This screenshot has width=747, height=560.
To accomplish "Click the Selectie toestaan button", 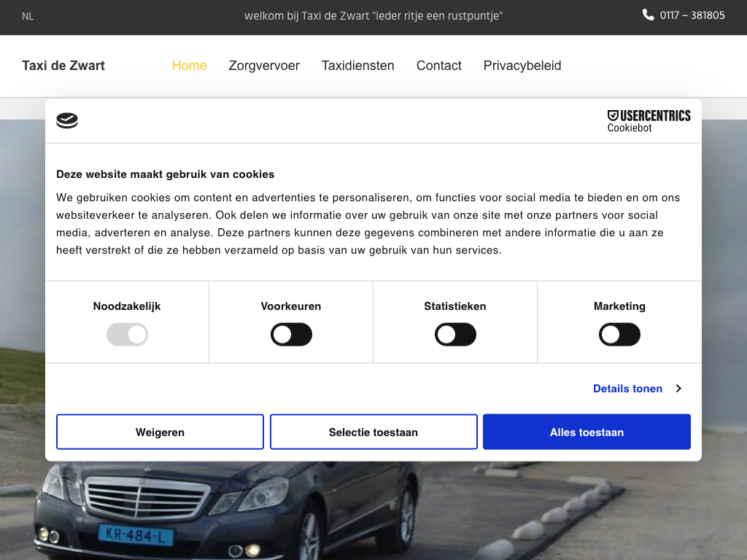I will 373,432.
